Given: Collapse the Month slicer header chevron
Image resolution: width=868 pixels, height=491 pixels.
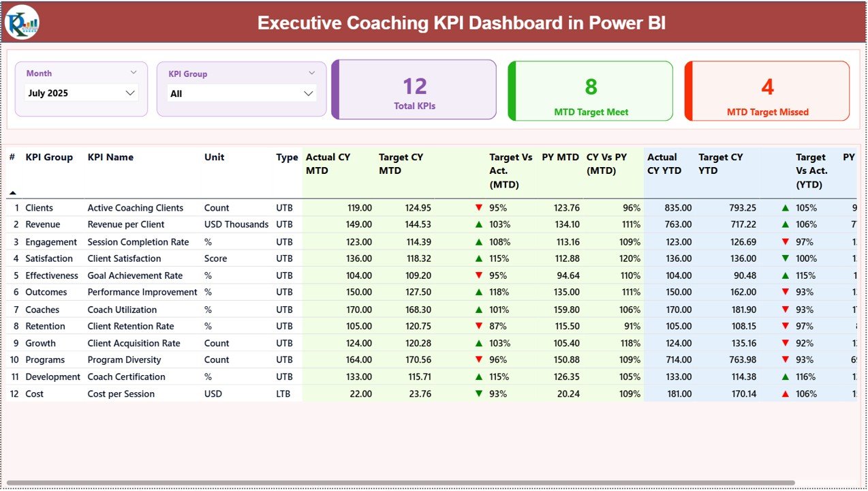Looking at the screenshot, I should (134, 72).
